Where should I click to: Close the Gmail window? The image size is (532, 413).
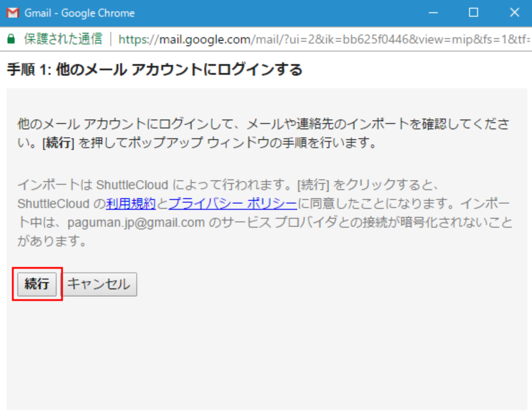point(514,13)
